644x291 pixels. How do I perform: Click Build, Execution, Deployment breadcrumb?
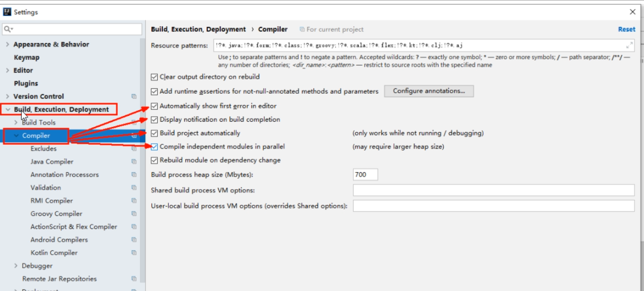198,29
